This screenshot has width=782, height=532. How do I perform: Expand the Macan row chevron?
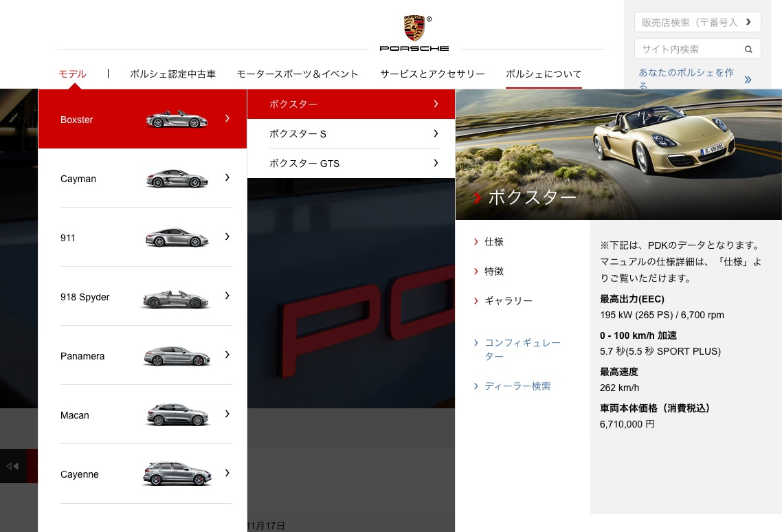(227, 414)
